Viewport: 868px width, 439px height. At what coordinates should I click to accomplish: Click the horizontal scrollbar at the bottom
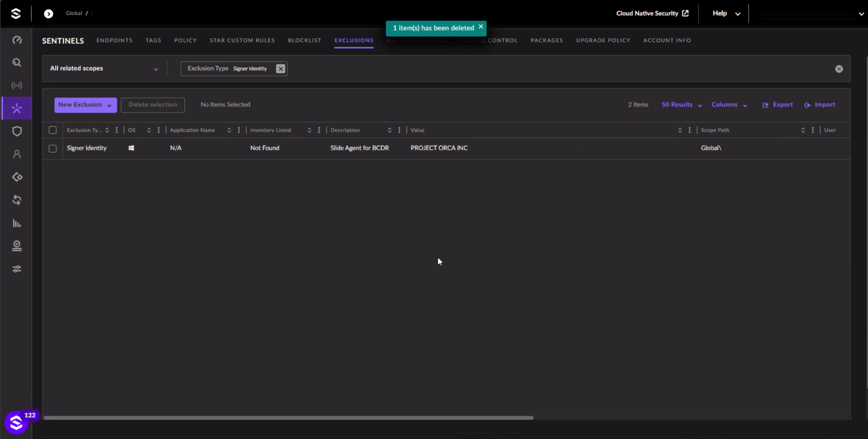pyautogui.click(x=288, y=418)
